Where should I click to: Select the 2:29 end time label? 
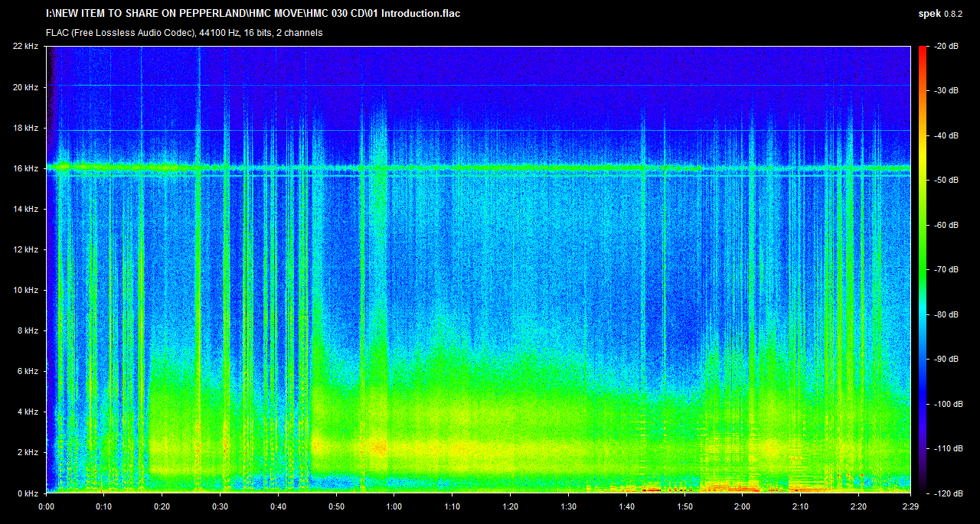tap(911, 506)
